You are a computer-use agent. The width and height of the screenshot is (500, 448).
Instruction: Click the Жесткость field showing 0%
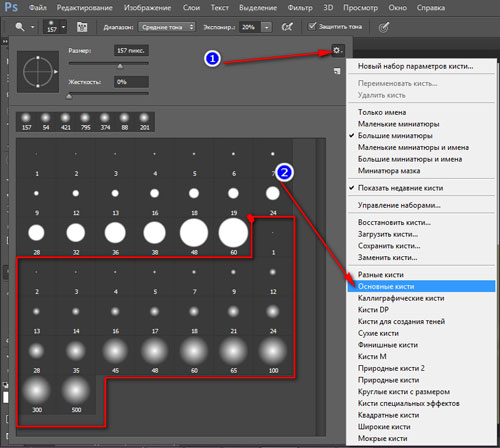pyautogui.click(x=131, y=82)
